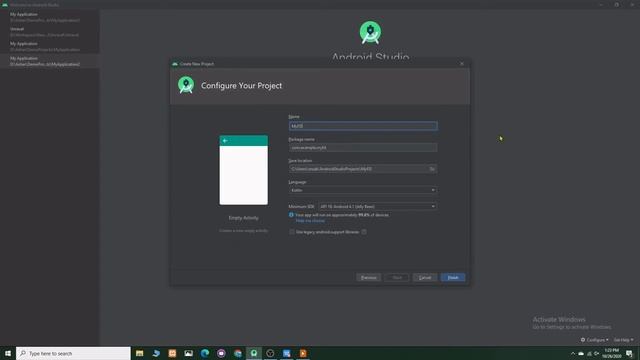Open the Action Center notifications icon

629,353
